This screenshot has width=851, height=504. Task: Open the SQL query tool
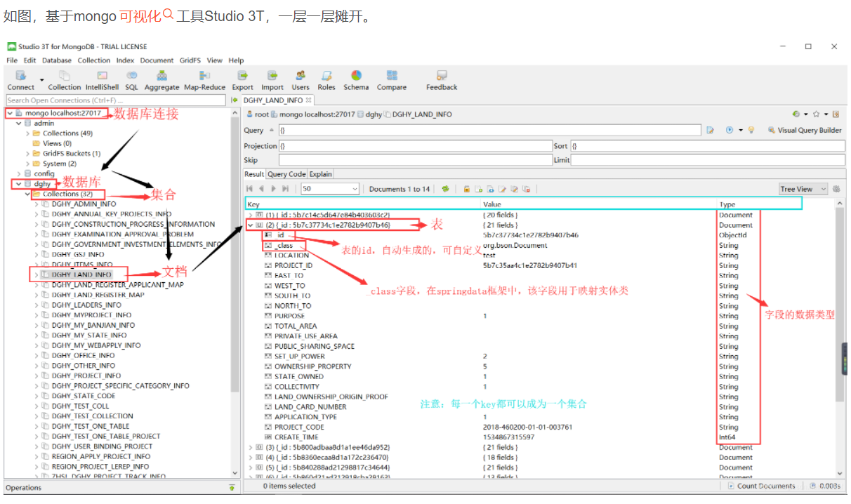point(131,80)
